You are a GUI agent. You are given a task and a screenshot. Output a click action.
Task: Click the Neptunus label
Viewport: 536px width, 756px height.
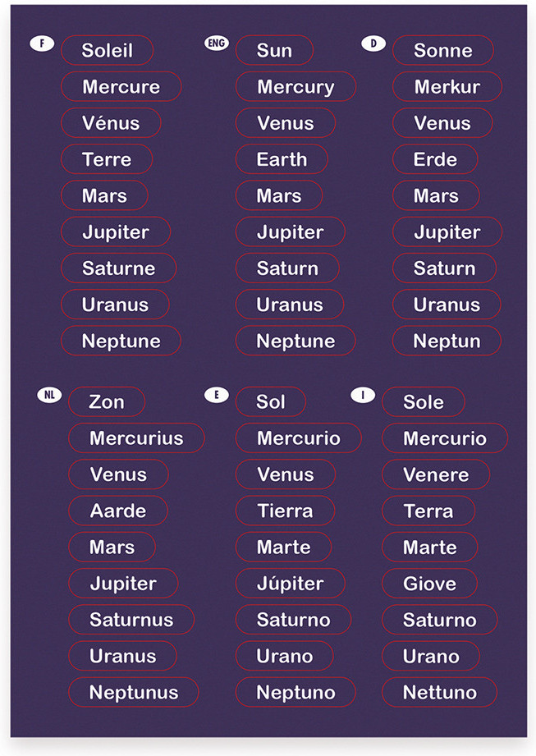pyautogui.click(x=134, y=692)
